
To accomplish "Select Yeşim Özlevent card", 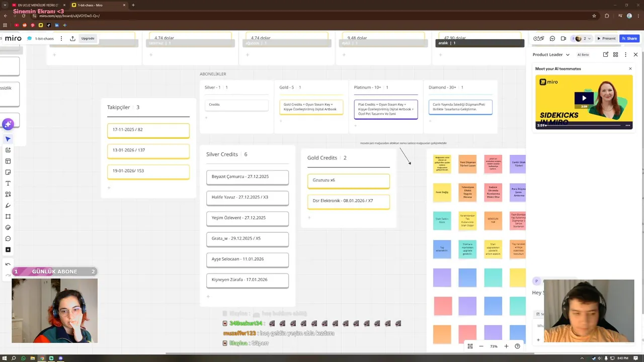I will [x=248, y=218].
